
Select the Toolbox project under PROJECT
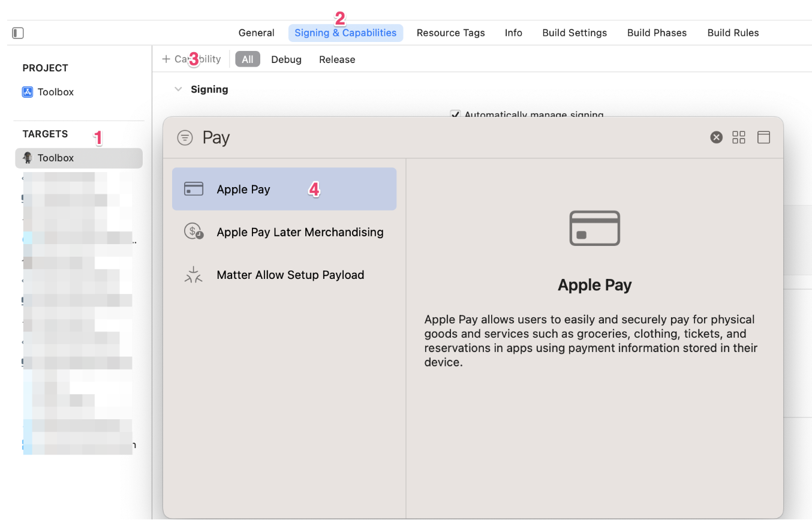[x=48, y=92]
